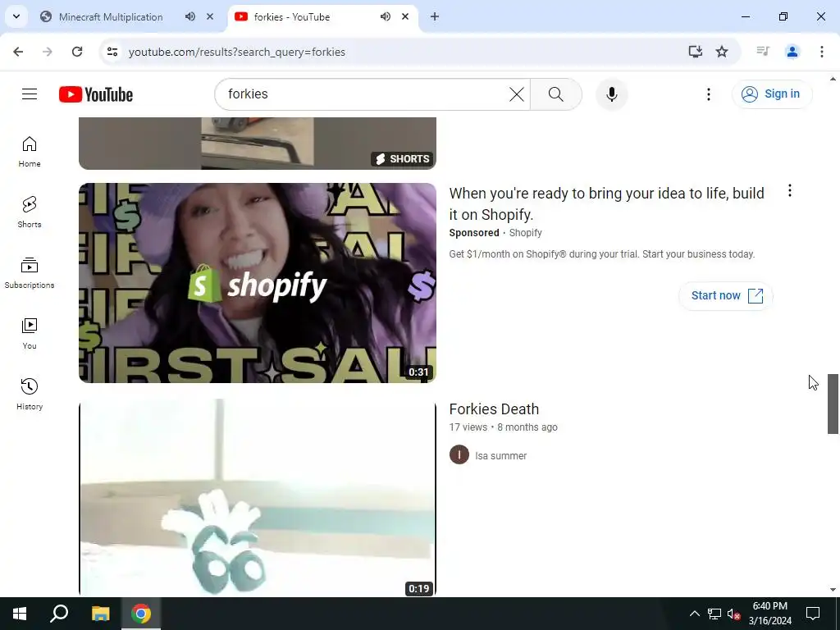
Task: Switch to the Minecraft Multiplication tab
Action: [111, 16]
